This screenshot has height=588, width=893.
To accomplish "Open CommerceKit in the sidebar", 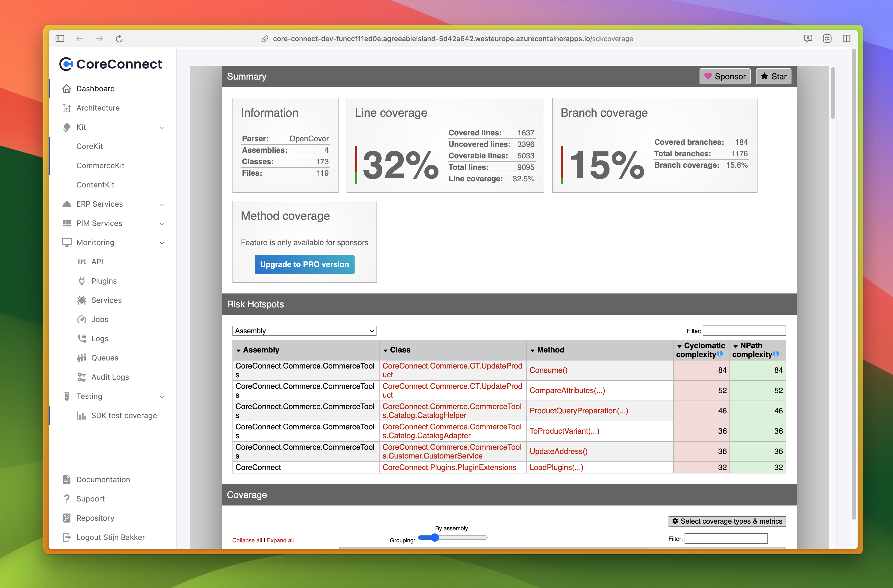I will [100, 165].
